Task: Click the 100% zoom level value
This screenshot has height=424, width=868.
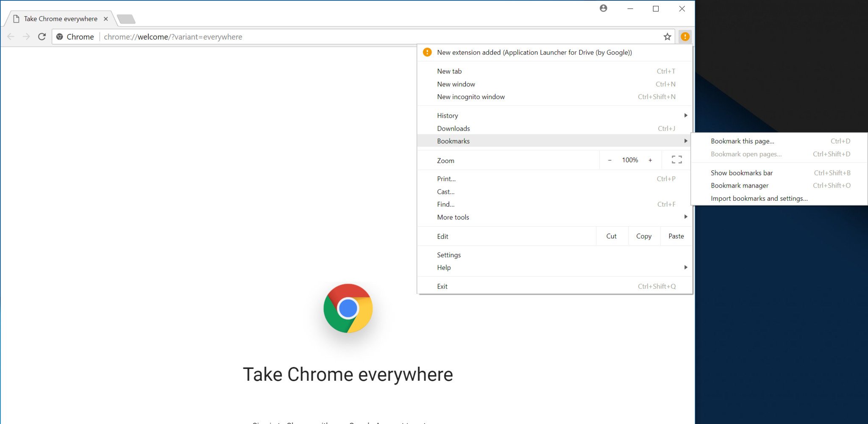Action: pyautogui.click(x=630, y=160)
